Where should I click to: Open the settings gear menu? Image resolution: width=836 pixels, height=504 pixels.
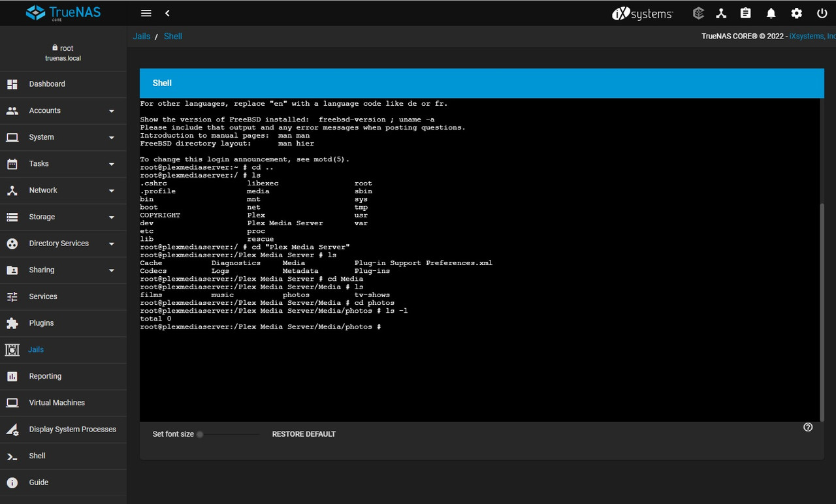(796, 13)
